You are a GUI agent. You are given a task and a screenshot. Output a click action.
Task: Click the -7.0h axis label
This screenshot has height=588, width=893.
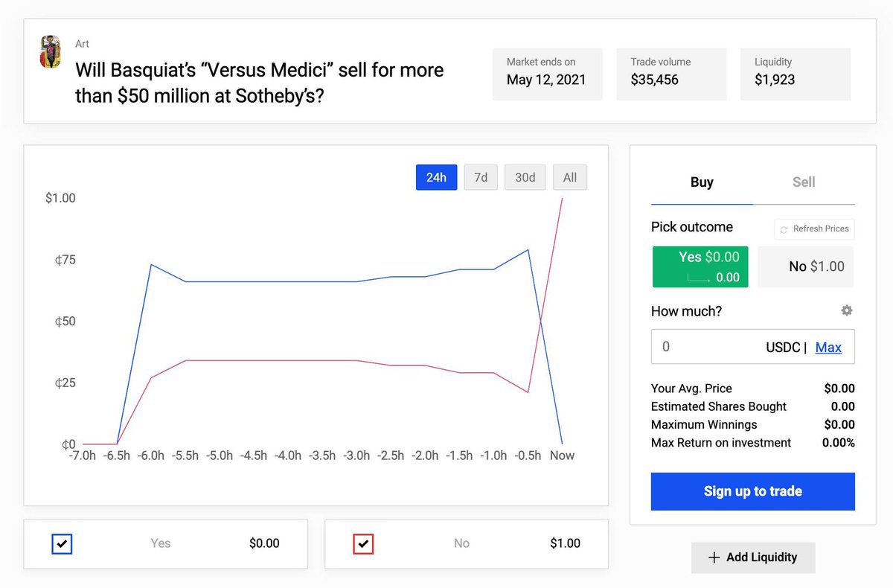[x=81, y=456]
